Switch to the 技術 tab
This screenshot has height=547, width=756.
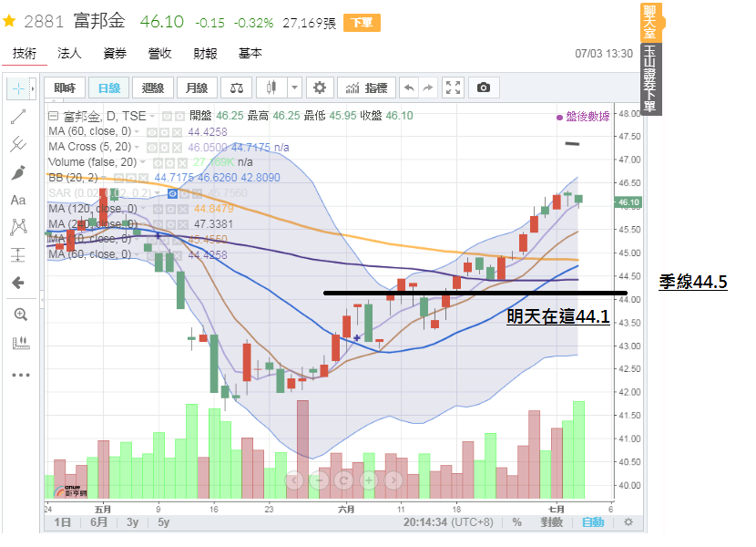point(25,53)
